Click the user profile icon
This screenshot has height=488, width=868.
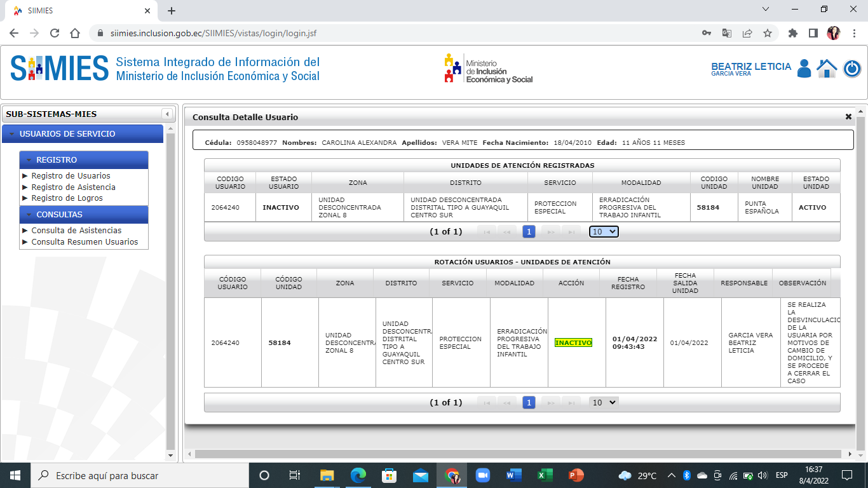point(804,69)
